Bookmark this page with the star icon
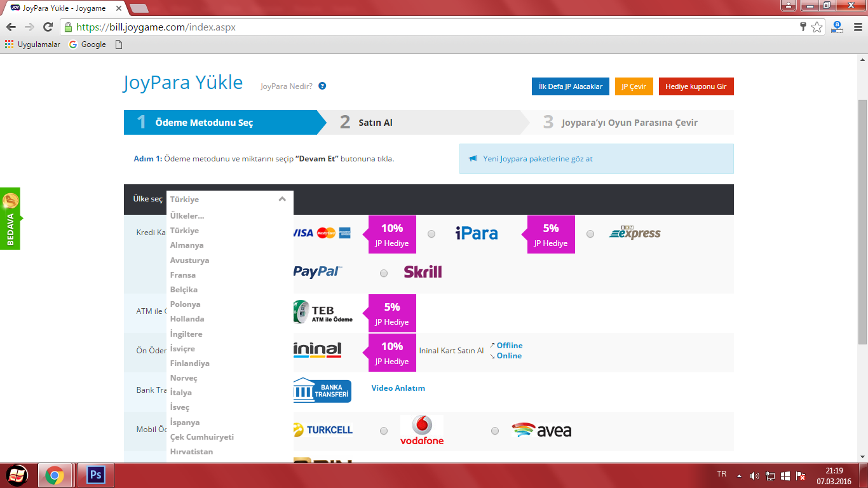This screenshot has width=868, height=488. pyautogui.click(x=817, y=27)
